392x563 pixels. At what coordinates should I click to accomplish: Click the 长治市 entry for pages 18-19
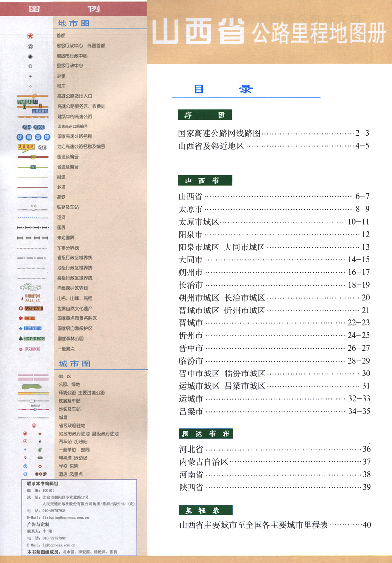click(x=274, y=285)
